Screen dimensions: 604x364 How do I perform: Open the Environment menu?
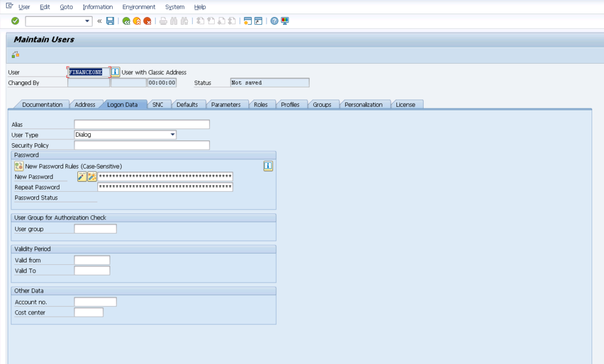(139, 7)
